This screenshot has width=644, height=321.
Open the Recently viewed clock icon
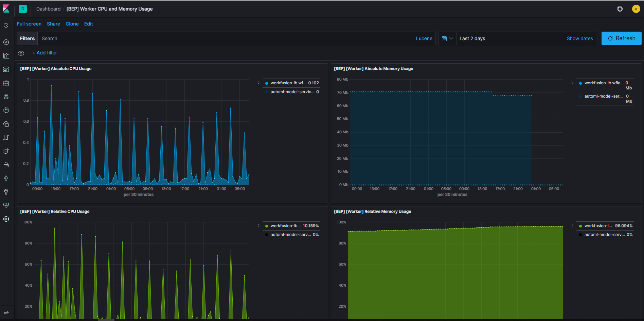[6, 26]
